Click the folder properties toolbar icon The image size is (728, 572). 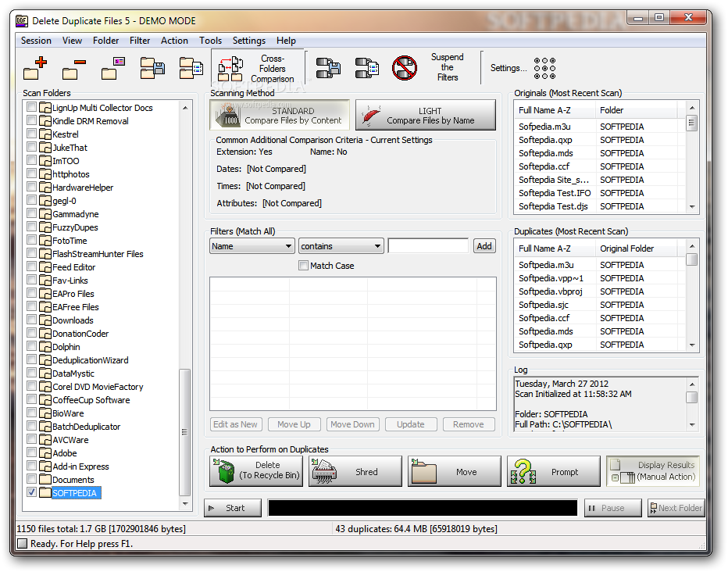113,68
